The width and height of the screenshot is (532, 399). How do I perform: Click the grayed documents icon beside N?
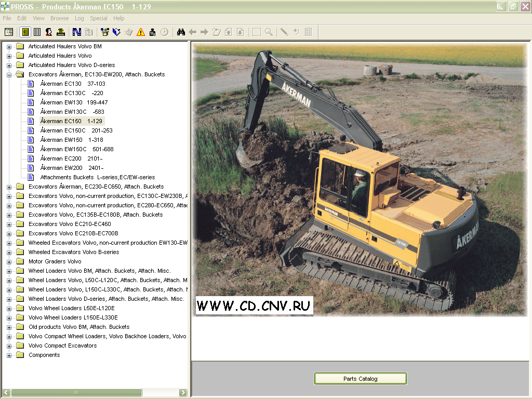(89, 32)
